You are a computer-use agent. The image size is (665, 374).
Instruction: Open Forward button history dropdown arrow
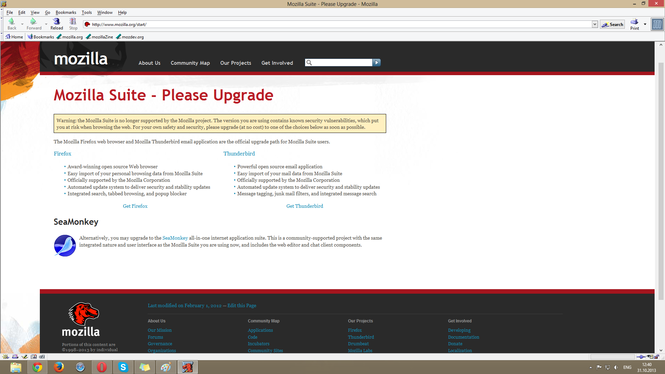pos(46,24)
